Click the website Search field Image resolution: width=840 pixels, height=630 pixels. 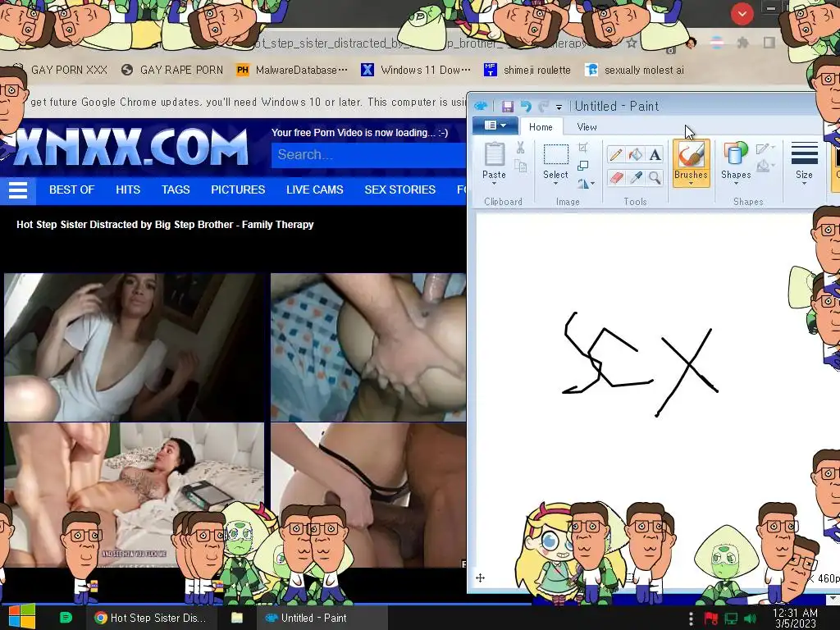click(368, 155)
